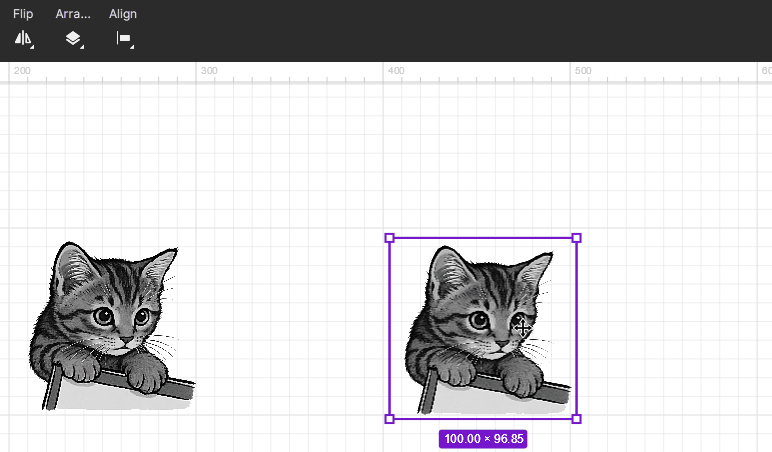Click the Flip mirror icon

22,39
